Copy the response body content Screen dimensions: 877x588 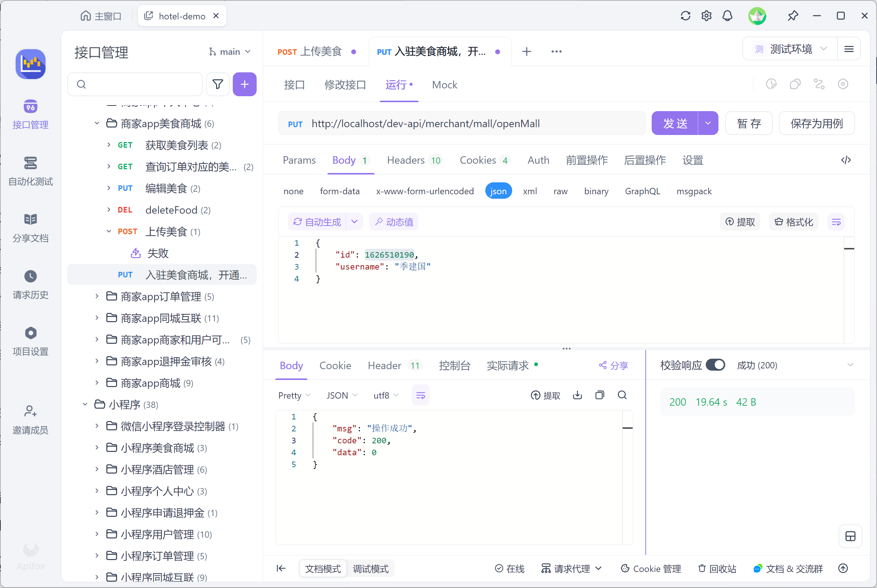click(x=599, y=395)
